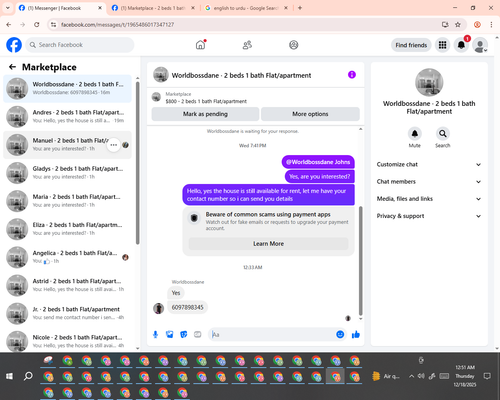Screen dimensions: 500x400
Task: Open the Facebook Home icon
Action: 200,45
